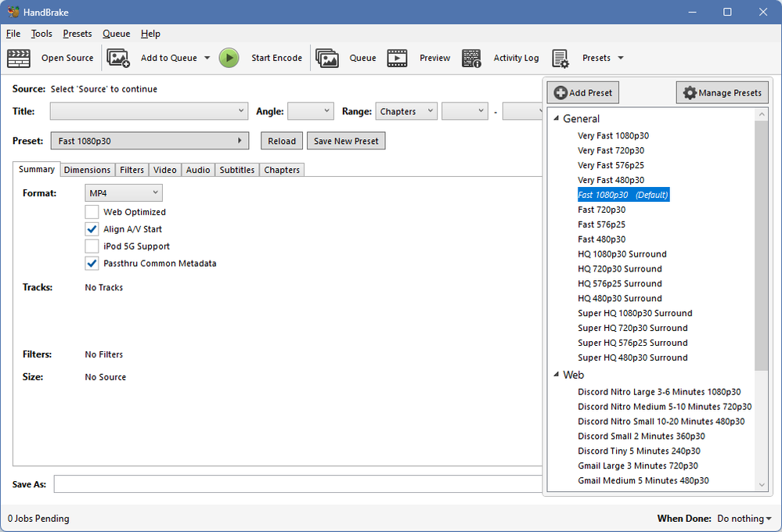Viewport: 782px width, 532px height.
Task: Click the Add to Queue picture icon
Action: click(x=118, y=58)
